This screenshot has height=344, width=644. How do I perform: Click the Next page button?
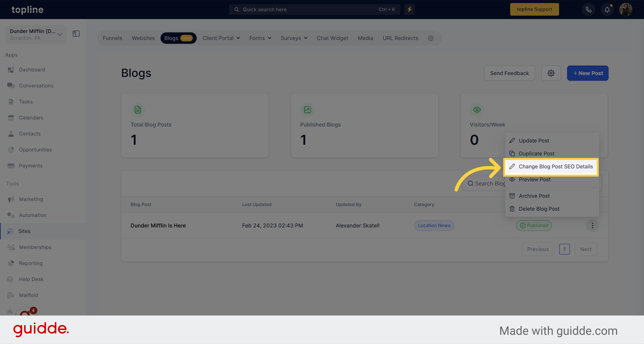(586, 249)
